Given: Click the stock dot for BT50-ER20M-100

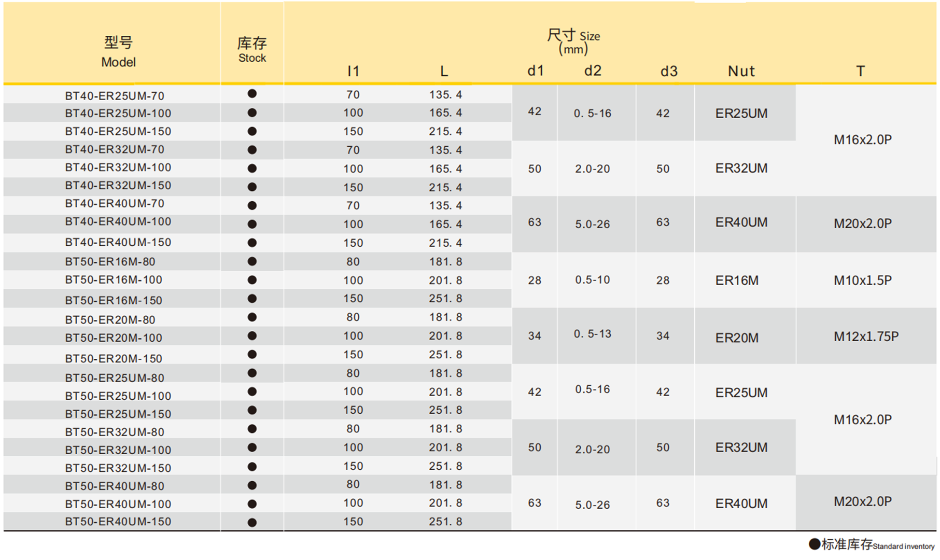Looking at the screenshot, I should 252,336.
